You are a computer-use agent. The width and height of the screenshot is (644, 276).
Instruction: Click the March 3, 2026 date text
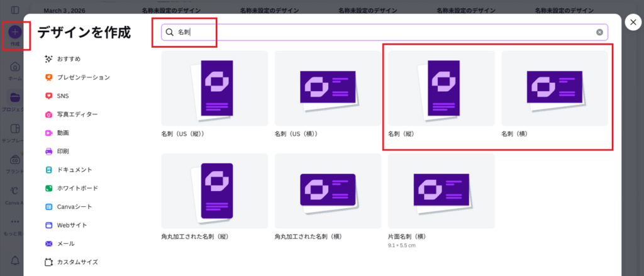65,10
